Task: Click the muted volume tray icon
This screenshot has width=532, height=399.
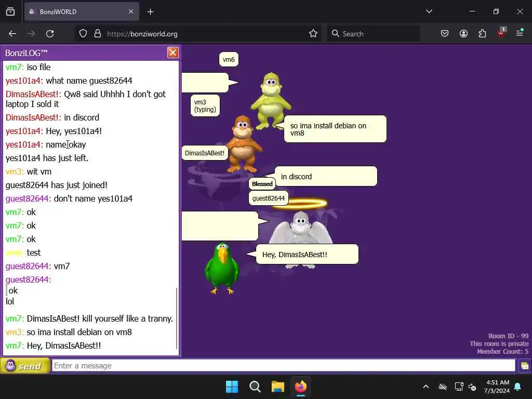Action: (472, 387)
